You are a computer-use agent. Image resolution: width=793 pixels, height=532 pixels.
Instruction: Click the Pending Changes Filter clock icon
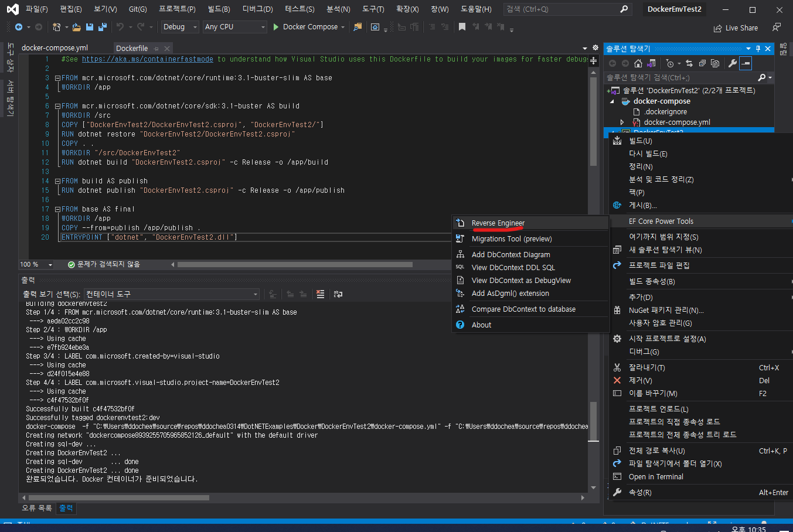coord(671,63)
